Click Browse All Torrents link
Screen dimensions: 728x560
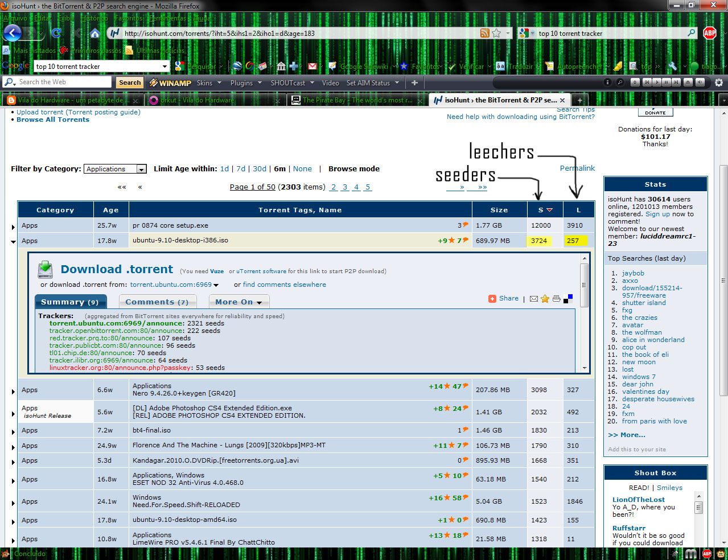point(53,120)
